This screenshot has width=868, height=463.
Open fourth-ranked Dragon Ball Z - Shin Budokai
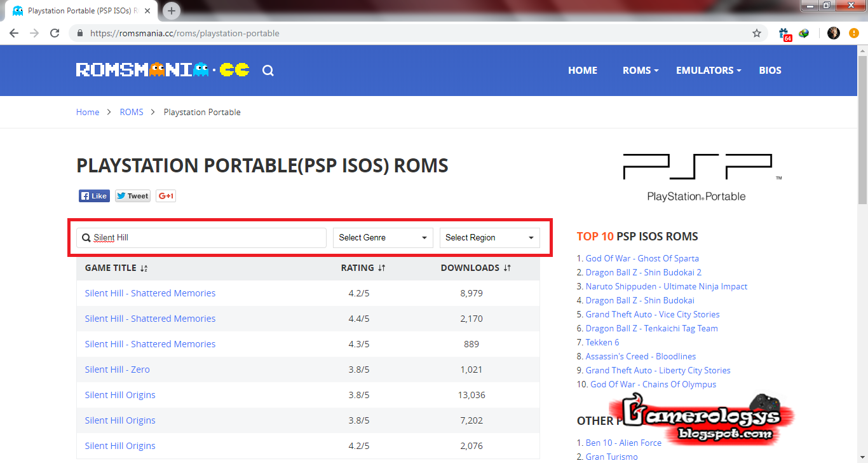pos(640,300)
